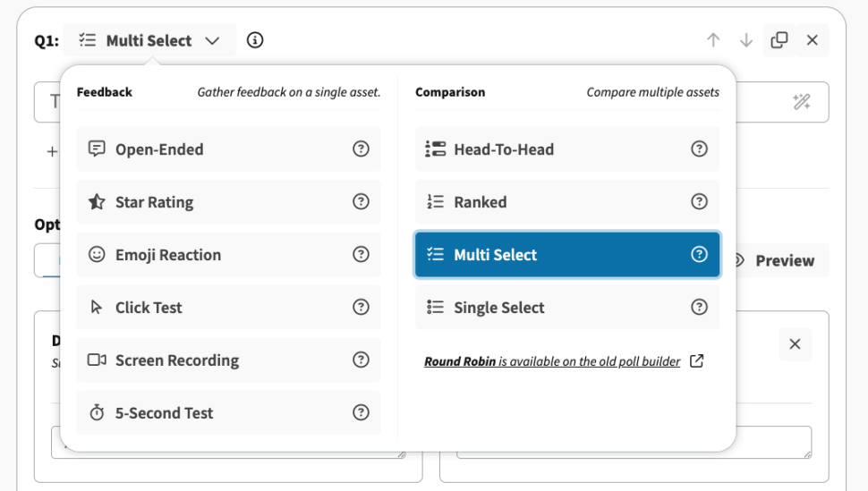This screenshot has width=868, height=491.
Task: Select the Ranked comparison type
Action: [567, 201]
